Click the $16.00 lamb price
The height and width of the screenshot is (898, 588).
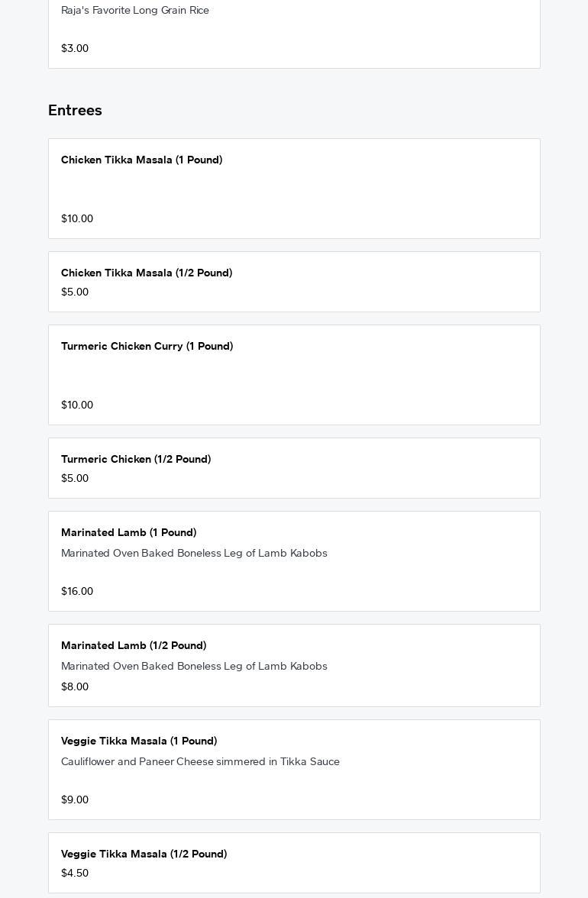[x=77, y=592]
